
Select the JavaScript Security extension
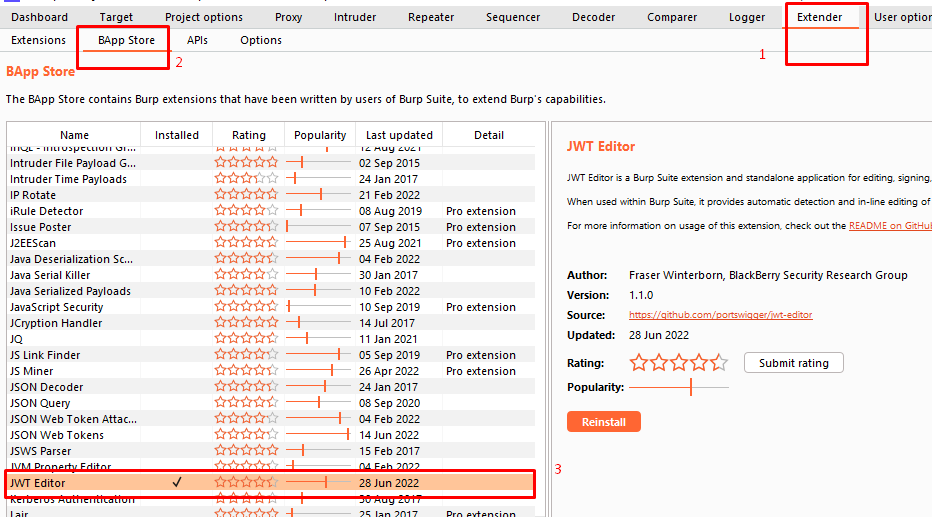pos(271,307)
